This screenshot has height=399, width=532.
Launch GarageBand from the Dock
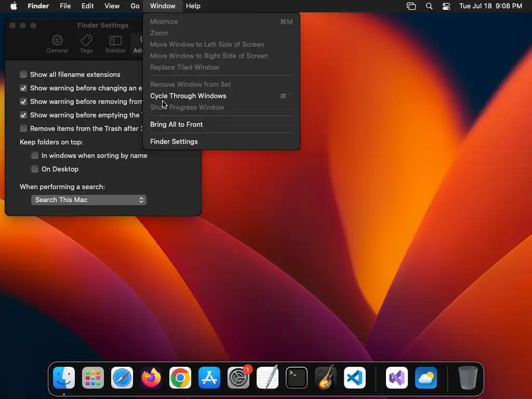pos(326,378)
